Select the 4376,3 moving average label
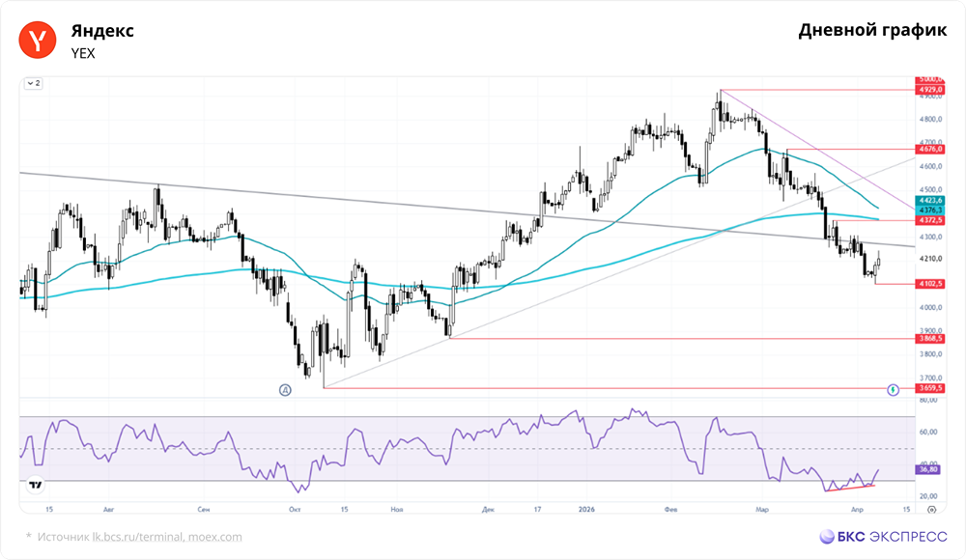Image resolution: width=966 pixels, height=560 pixels. click(930, 210)
